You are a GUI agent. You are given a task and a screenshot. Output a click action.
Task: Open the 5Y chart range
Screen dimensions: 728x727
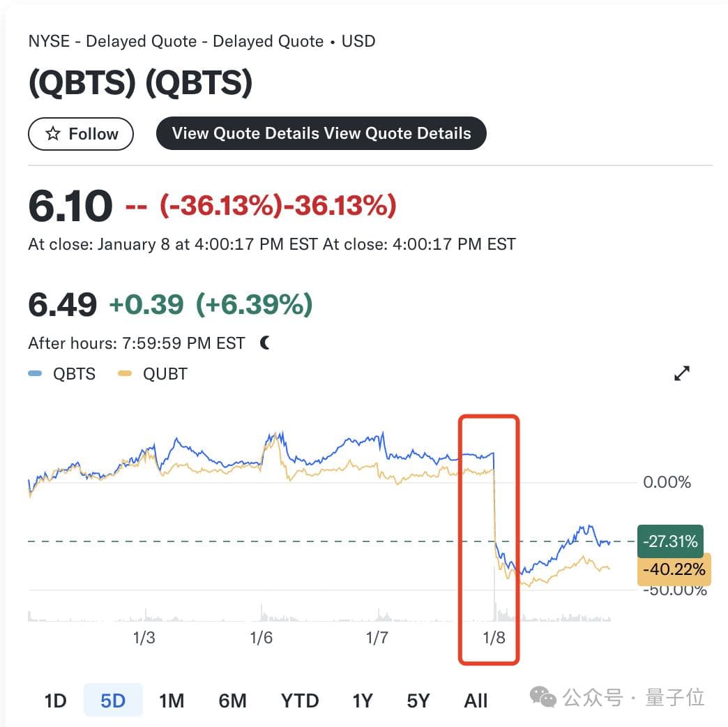coord(418,700)
